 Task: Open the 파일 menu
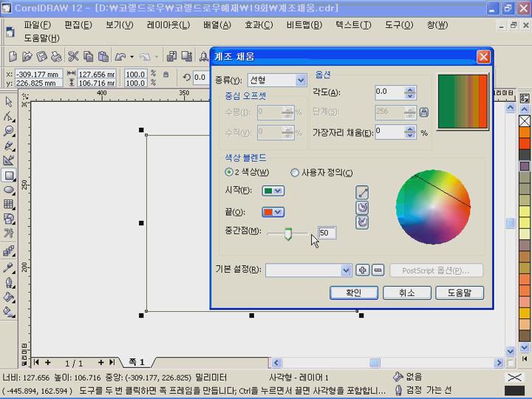point(38,25)
